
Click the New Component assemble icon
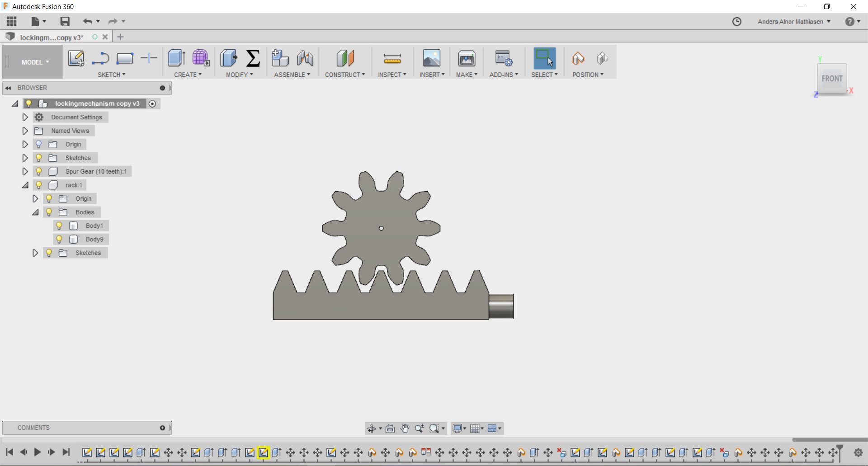280,58
